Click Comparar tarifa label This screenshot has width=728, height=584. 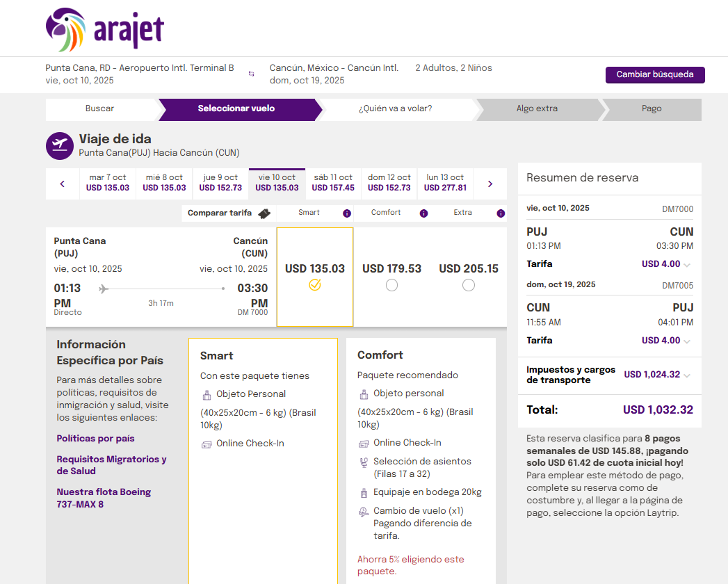click(x=220, y=213)
